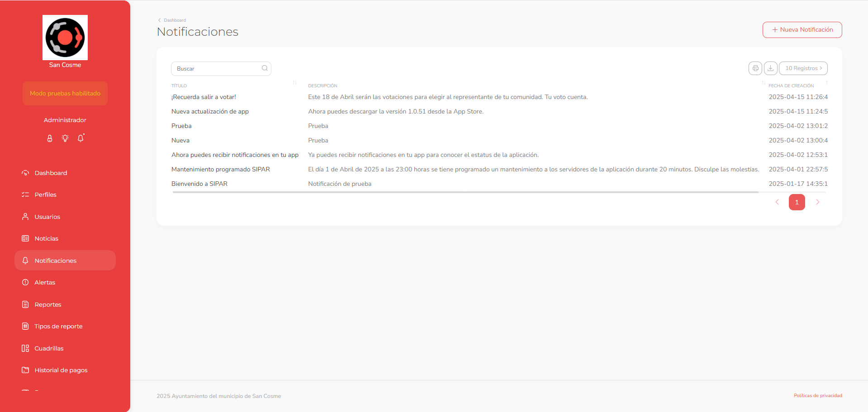Viewport: 868px width, 412px height.
Task: Sort by Descripción column arrows
Action: (x=764, y=83)
